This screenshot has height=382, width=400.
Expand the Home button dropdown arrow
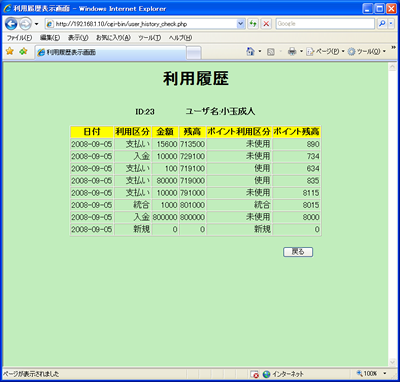(x=260, y=51)
